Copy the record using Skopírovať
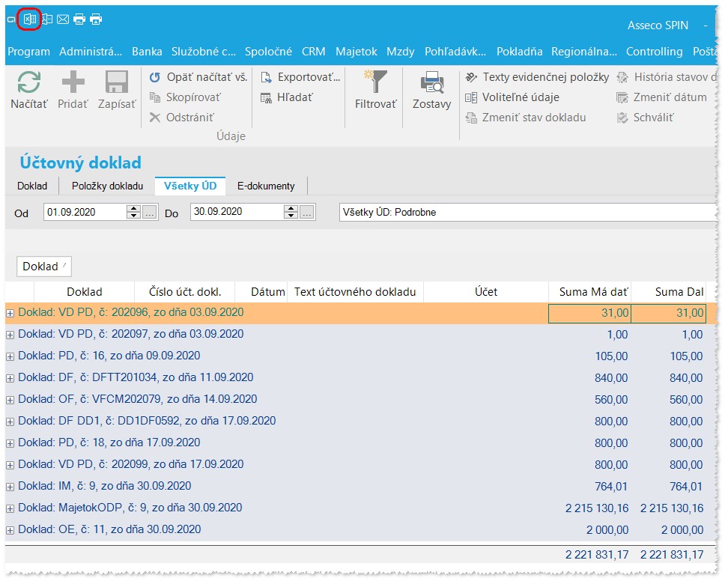This screenshot has height=584, width=728. 185,97
